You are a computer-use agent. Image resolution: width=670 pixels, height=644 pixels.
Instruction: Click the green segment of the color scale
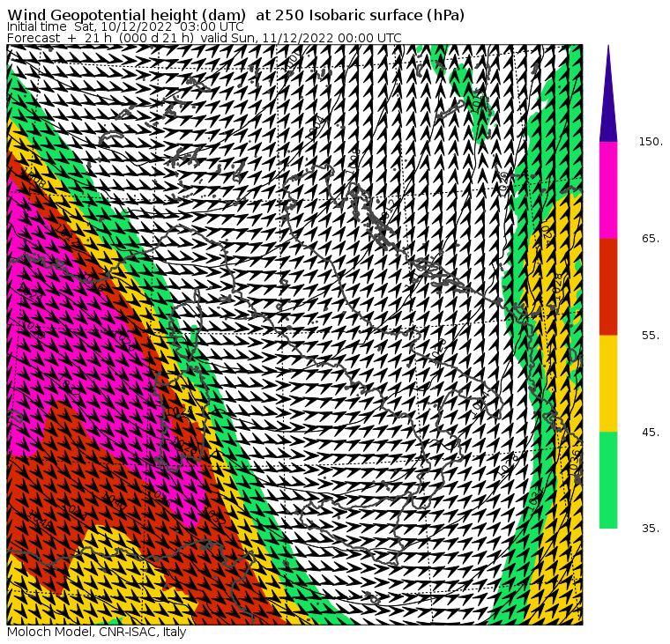coord(608,480)
